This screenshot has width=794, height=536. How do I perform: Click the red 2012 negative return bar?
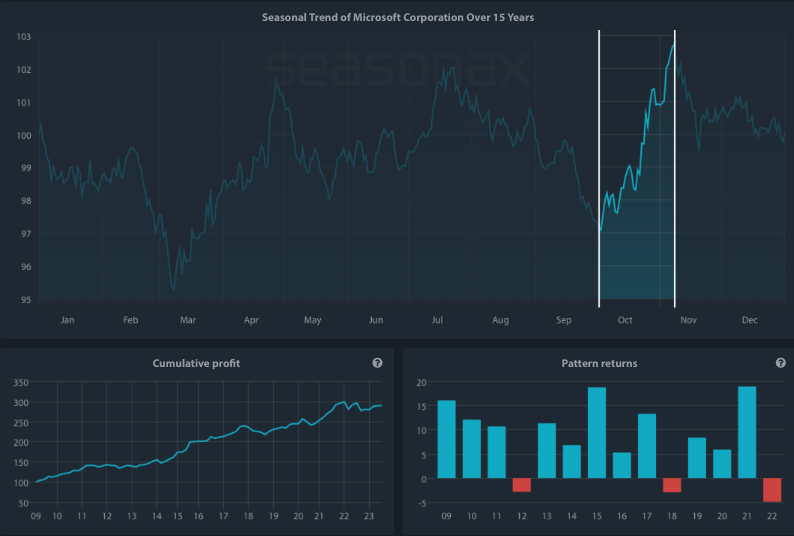[x=522, y=485]
